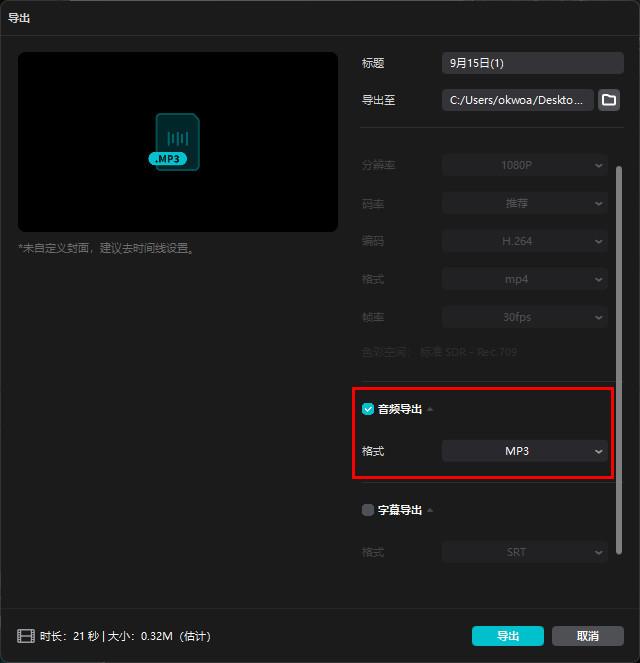The height and width of the screenshot is (663, 640).
Task: Click the 色彩空间 SDR Rec.709 text
Action: [x=439, y=352]
